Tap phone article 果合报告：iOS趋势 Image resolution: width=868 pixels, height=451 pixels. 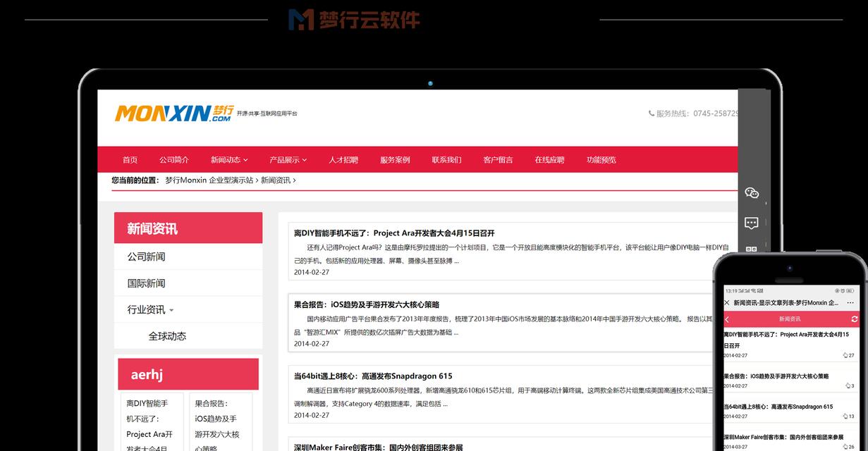tap(776, 376)
